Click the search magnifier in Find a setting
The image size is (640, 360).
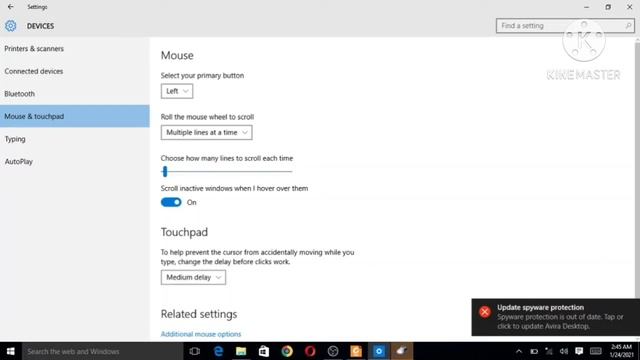click(x=628, y=26)
